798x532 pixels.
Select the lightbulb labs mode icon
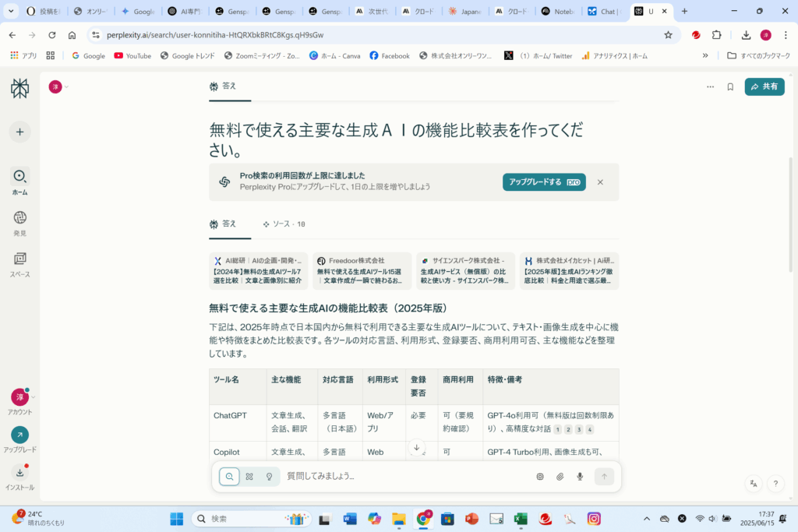(x=269, y=477)
